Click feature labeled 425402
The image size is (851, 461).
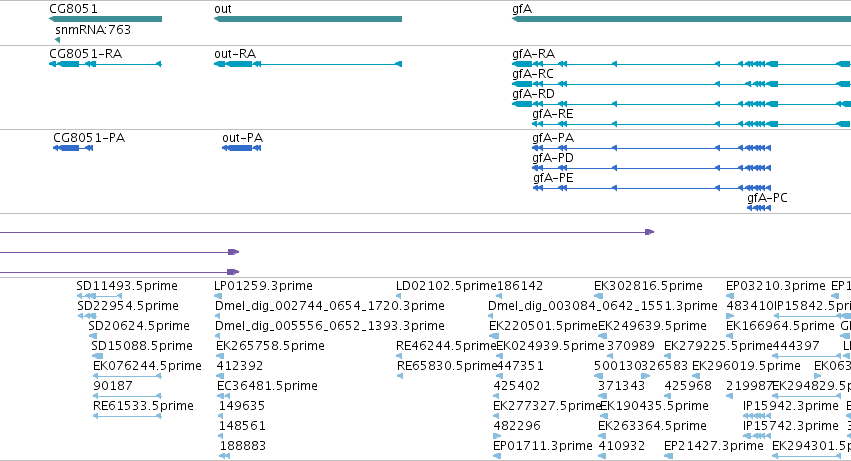pos(517,386)
